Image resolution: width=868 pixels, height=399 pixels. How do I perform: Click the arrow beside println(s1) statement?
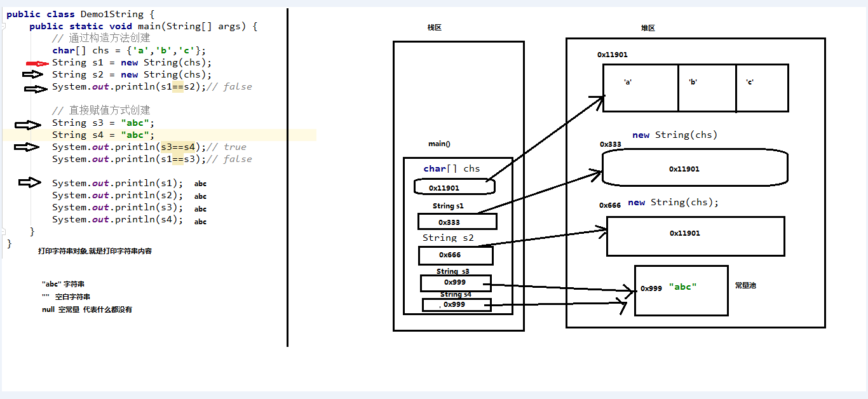click(x=30, y=182)
